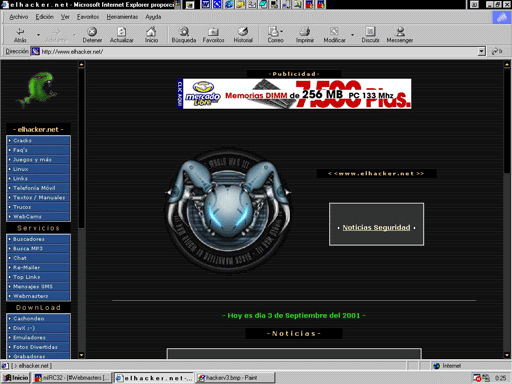Open the Re-Mailer link

point(38,268)
